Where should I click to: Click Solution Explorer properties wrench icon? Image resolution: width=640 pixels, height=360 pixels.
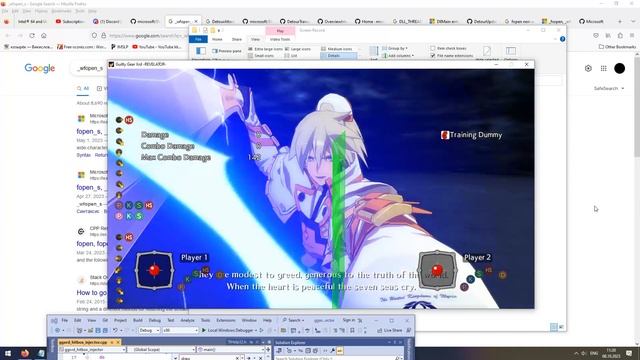[333, 350]
